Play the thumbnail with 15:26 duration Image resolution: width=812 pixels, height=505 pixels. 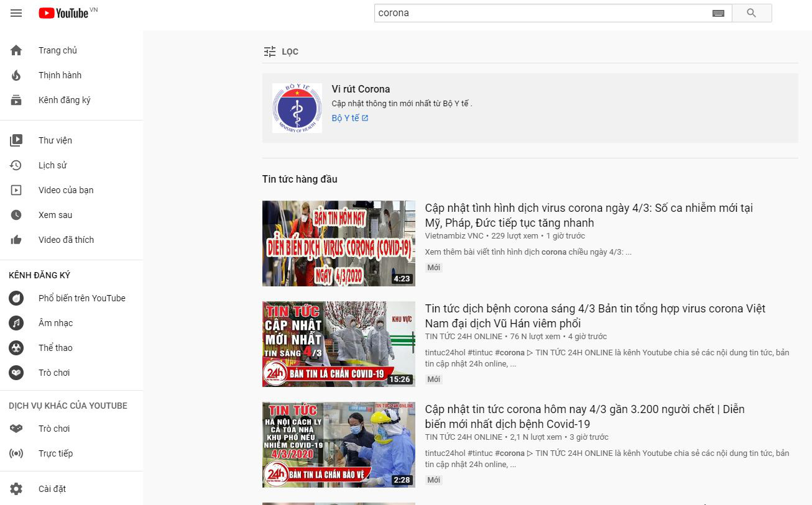pos(339,344)
